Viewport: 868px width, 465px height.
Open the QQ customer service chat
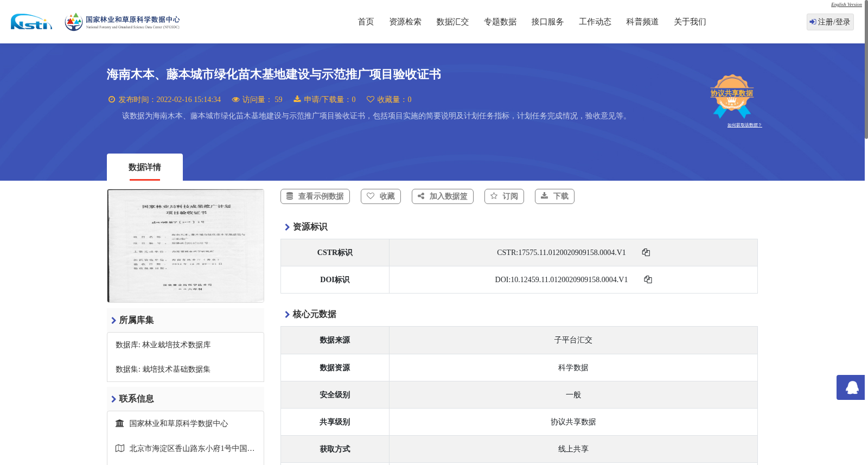click(x=851, y=387)
